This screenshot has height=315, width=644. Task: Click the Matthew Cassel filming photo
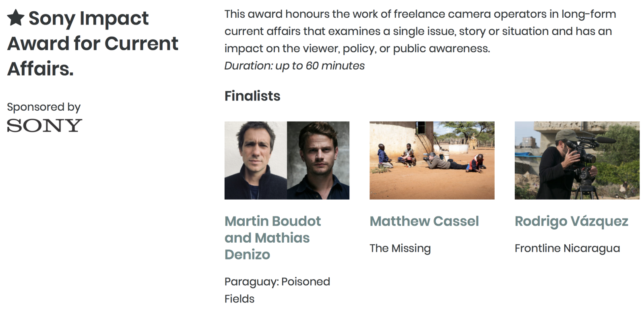coord(432,161)
